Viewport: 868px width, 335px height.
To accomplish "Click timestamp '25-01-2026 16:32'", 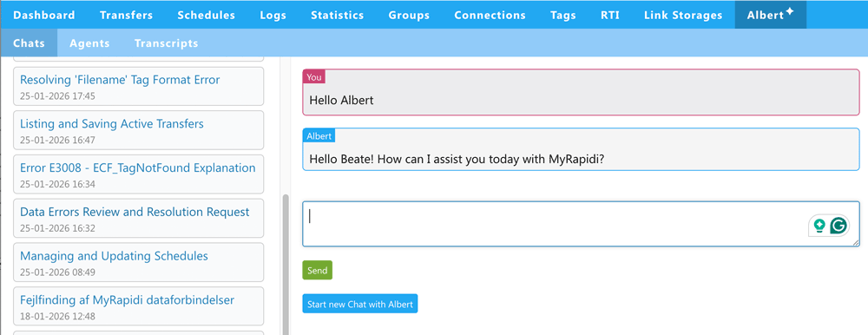I will click(57, 228).
